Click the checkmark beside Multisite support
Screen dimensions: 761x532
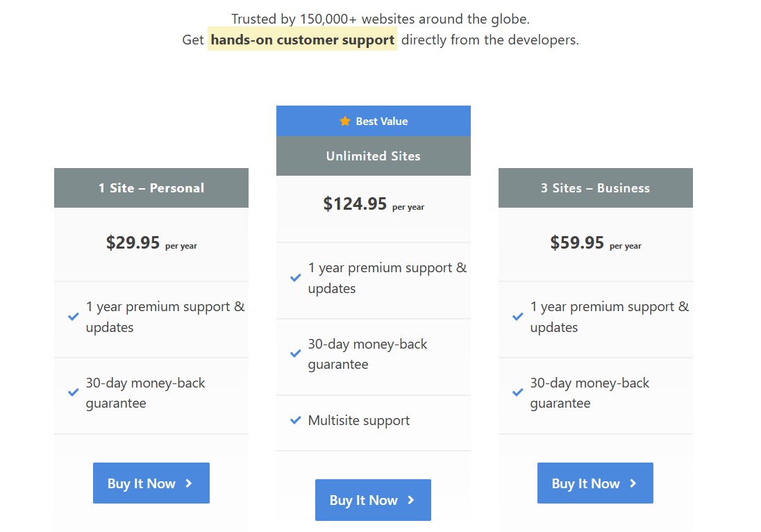(x=294, y=419)
